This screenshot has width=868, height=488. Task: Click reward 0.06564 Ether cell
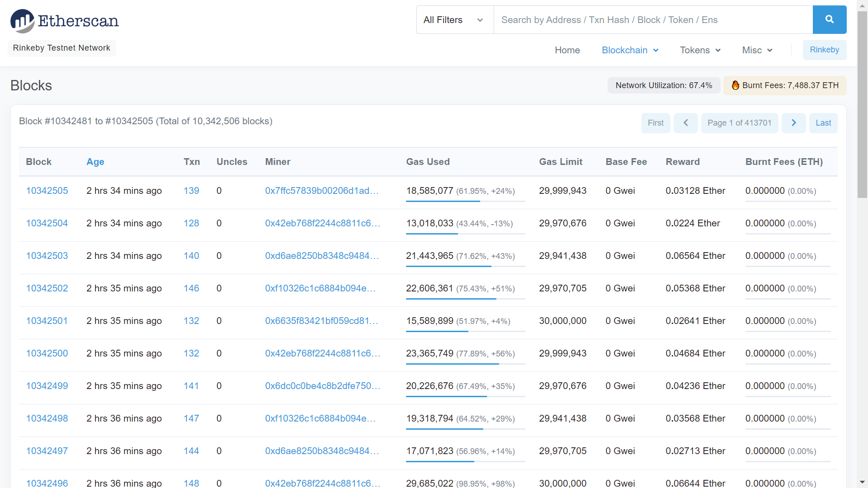(695, 256)
